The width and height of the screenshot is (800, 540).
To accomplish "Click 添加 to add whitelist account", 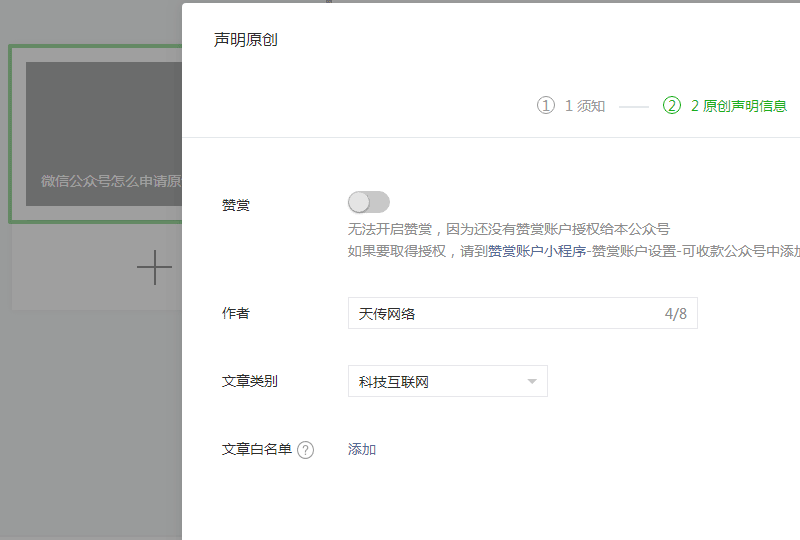I will [x=362, y=449].
